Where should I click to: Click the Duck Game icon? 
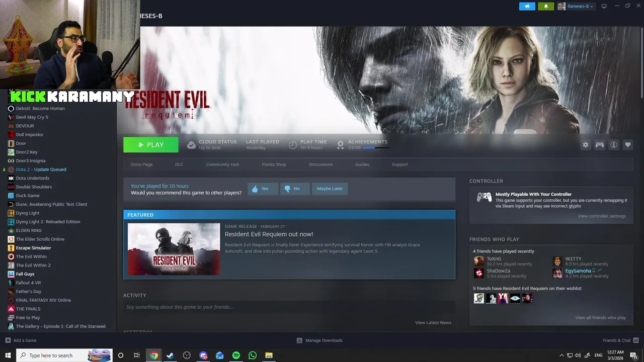[x=11, y=196]
